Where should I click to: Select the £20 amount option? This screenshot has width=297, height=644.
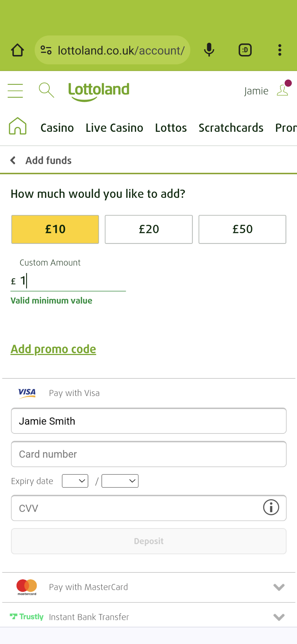pyautogui.click(x=149, y=229)
